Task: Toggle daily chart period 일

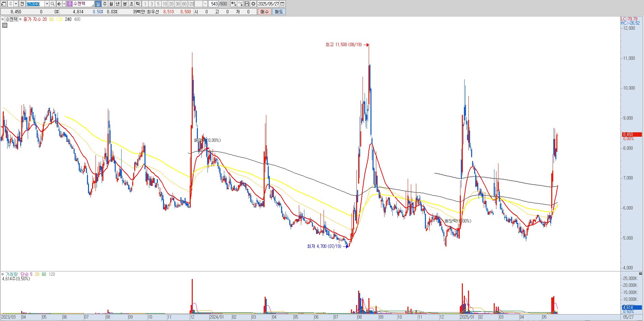Action: coord(98,4)
